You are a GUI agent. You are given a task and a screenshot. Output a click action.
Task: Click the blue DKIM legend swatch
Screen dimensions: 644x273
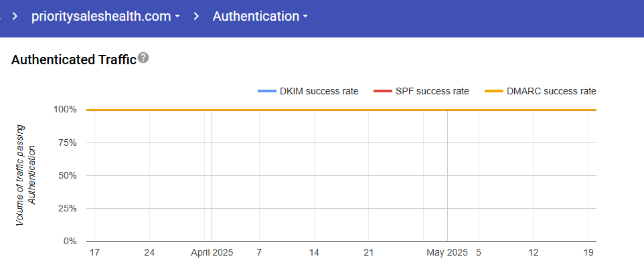(x=266, y=91)
